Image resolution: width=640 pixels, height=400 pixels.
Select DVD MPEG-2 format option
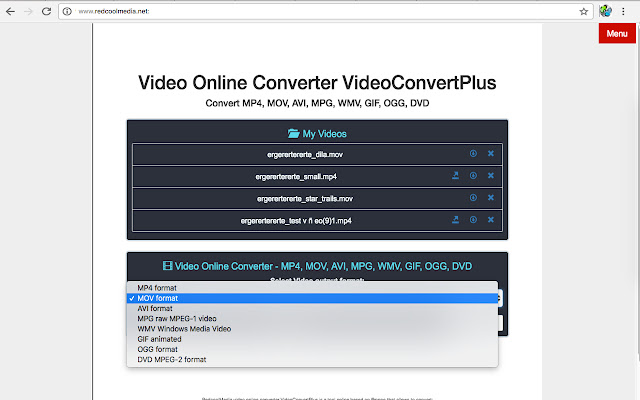pyautogui.click(x=312, y=360)
